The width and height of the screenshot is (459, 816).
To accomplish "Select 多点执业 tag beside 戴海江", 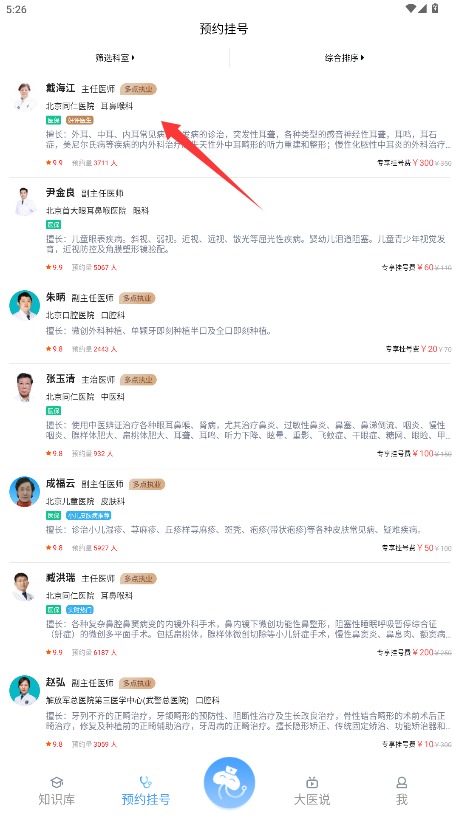I will pos(138,89).
